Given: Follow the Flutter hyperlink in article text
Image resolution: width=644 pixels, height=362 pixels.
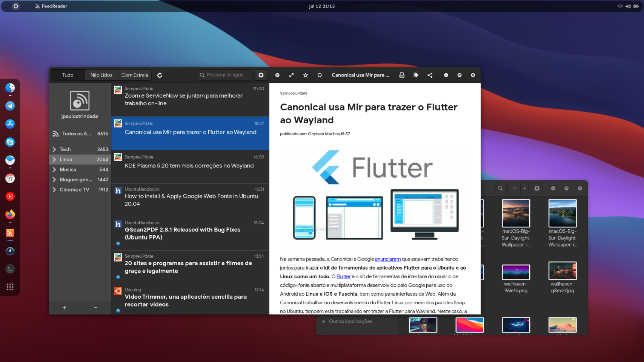Looking at the screenshot, I should click(343, 276).
